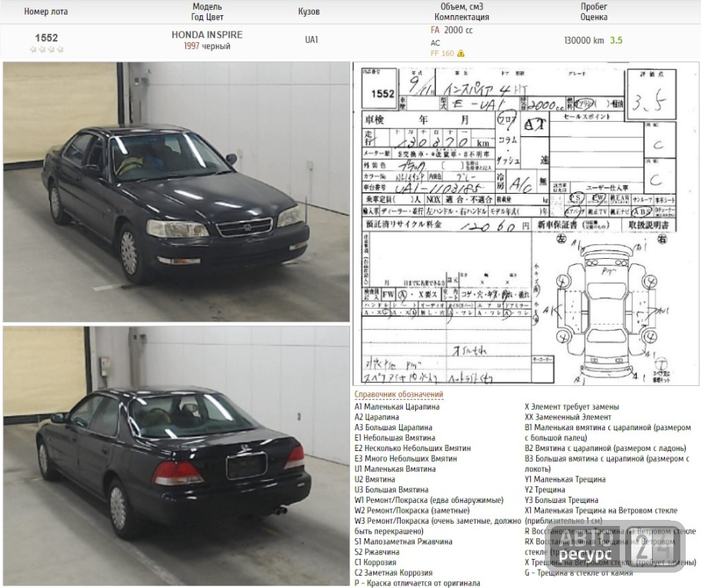Click the 'C2 Заметная Коррозия' legend entry

pos(394,573)
